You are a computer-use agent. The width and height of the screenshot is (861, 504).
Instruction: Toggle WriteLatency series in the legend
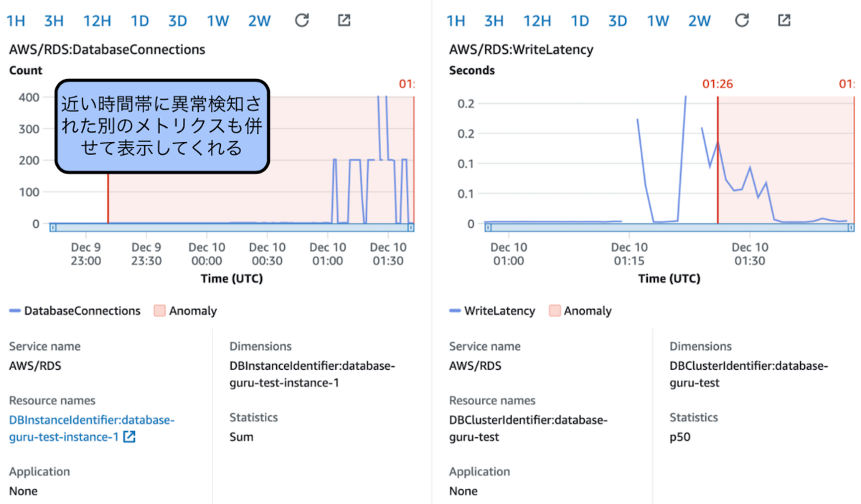point(492,311)
